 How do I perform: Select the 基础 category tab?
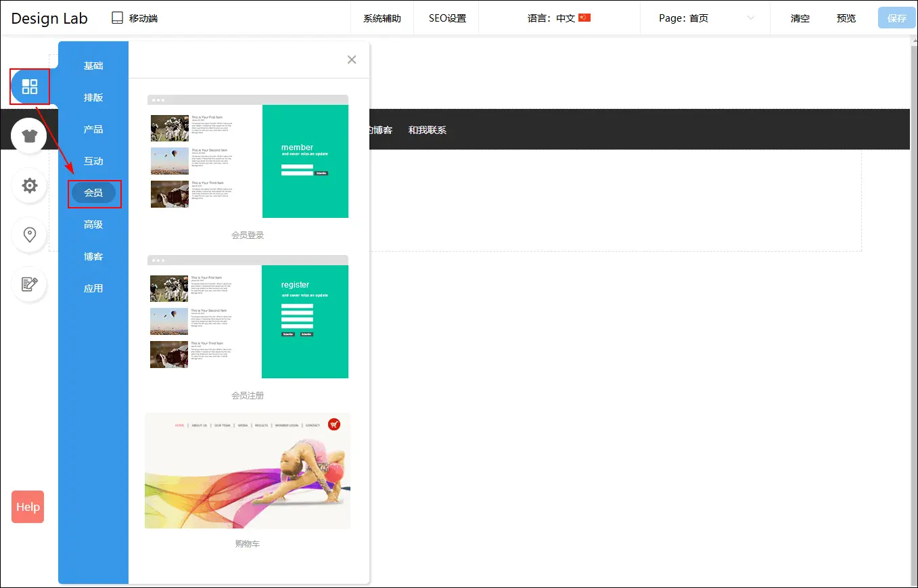click(93, 66)
